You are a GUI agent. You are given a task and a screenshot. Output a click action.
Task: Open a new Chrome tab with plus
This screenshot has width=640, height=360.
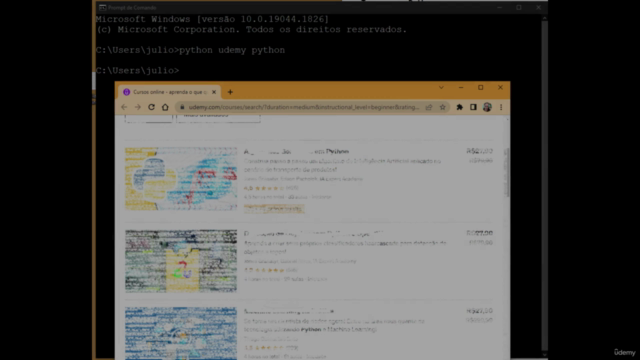pyautogui.click(x=230, y=92)
